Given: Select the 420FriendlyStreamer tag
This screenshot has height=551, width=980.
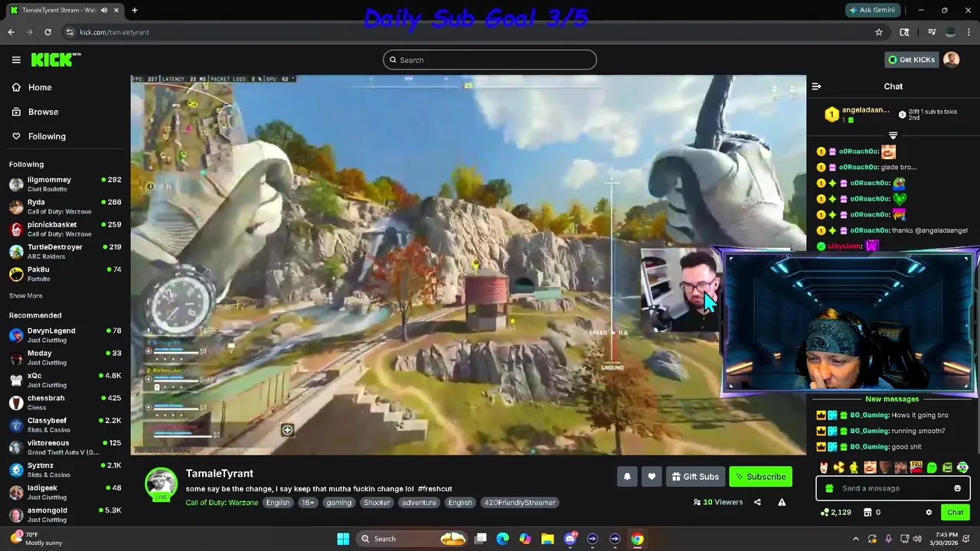Looking at the screenshot, I should (x=520, y=503).
